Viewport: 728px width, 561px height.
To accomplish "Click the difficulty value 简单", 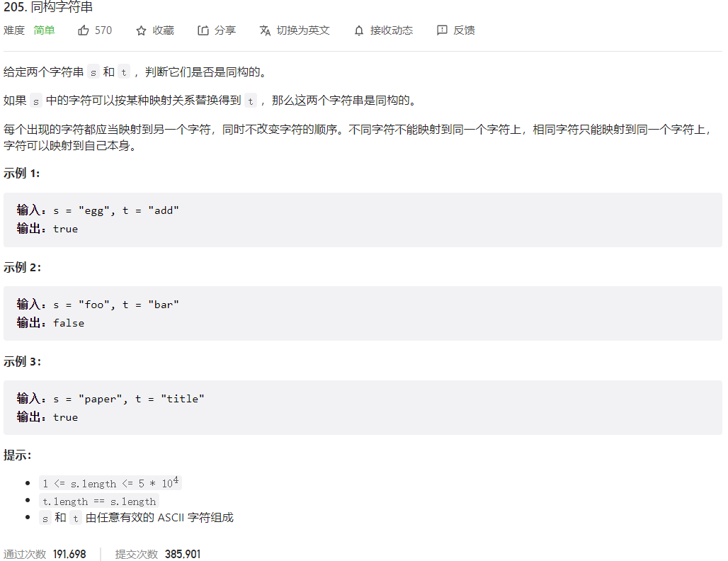I will pos(44,30).
